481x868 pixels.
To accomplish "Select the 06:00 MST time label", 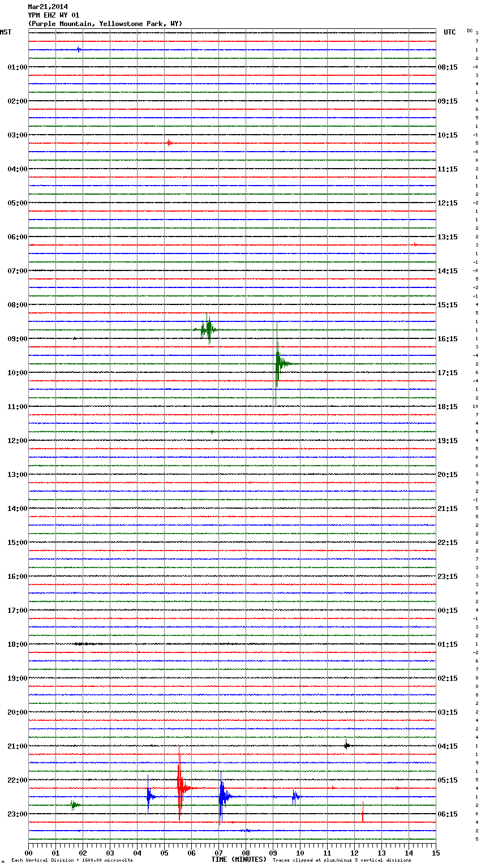I will click(x=18, y=237).
